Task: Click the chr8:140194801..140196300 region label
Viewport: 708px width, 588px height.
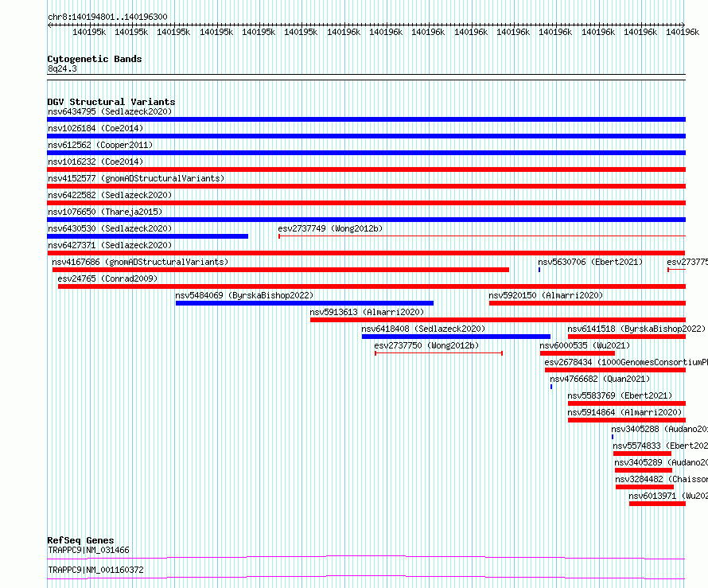Action: pos(107,17)
